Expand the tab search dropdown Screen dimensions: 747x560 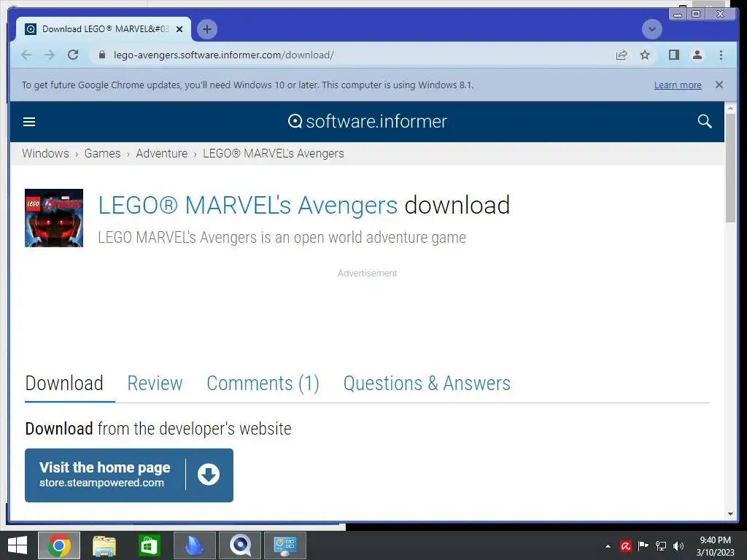click(x=651, y=29)
